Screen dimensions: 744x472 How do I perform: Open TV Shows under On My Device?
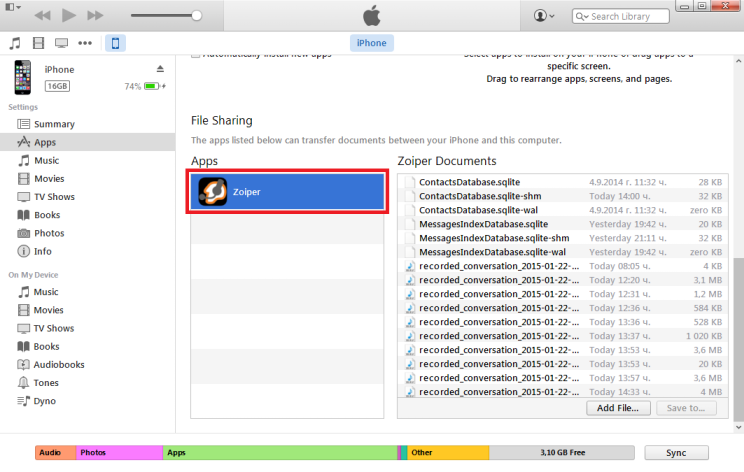pos(88,328)
